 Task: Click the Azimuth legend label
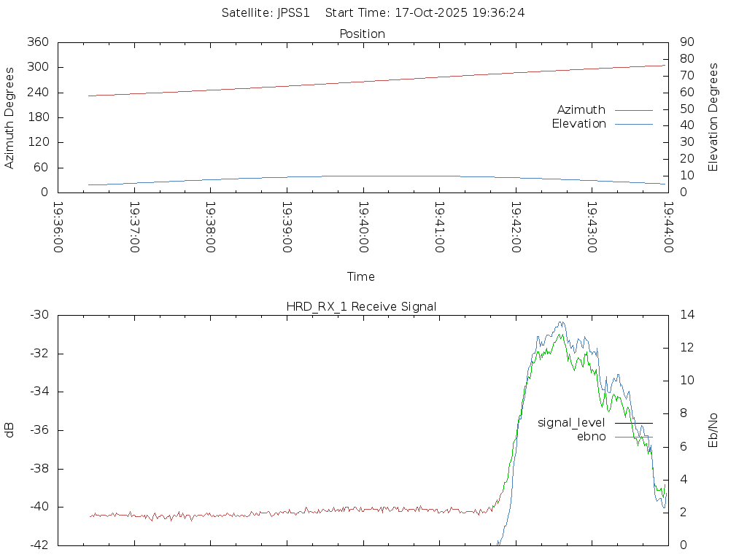[x=581, y=110]
